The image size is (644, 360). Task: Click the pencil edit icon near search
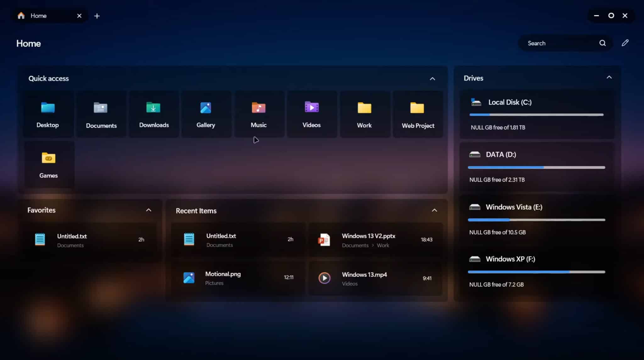pos(625,43)
